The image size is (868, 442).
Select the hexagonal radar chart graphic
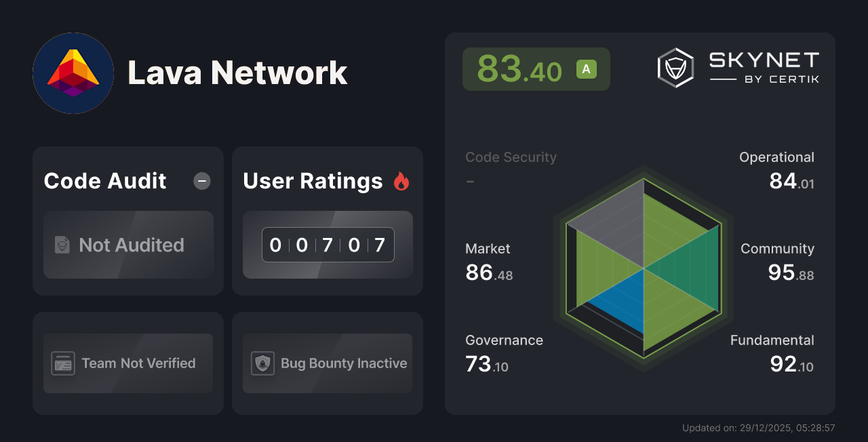click(x=644, y=268)
